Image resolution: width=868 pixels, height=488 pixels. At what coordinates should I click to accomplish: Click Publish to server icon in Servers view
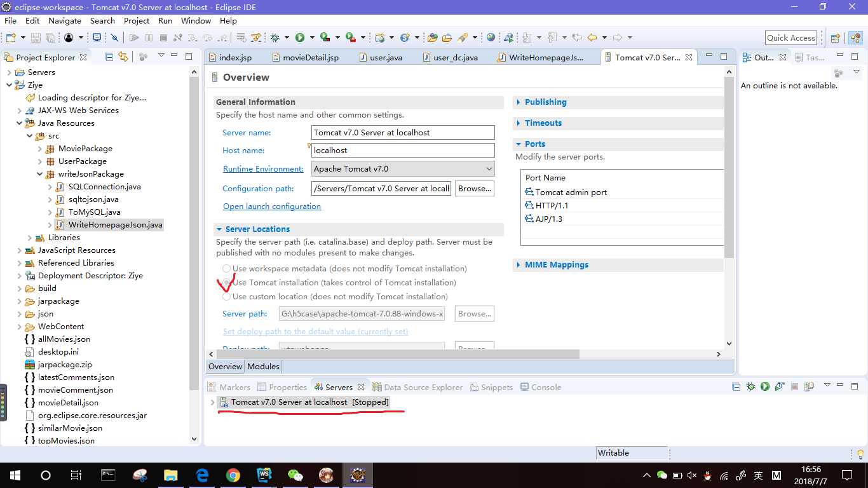pos(809,386)
